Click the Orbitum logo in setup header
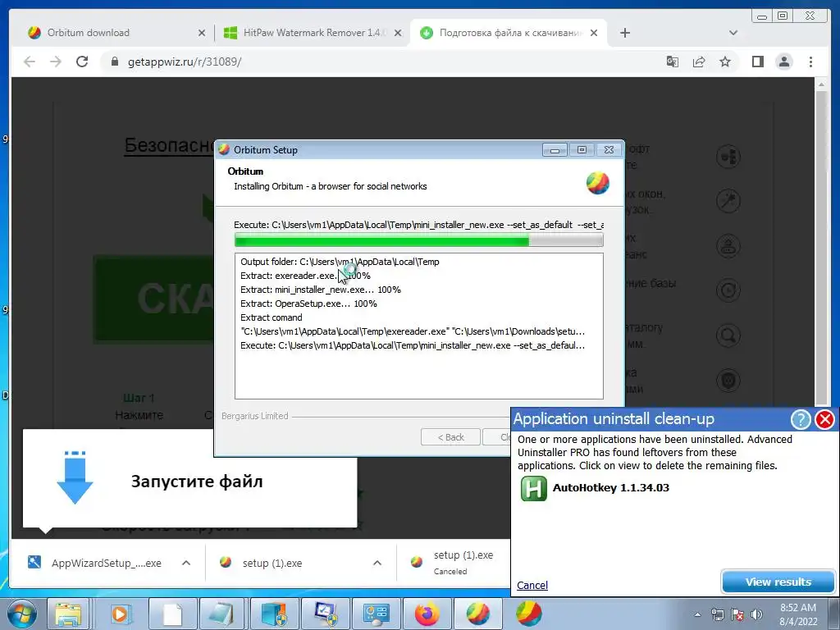The image size is (840, 630). [597, 183]
